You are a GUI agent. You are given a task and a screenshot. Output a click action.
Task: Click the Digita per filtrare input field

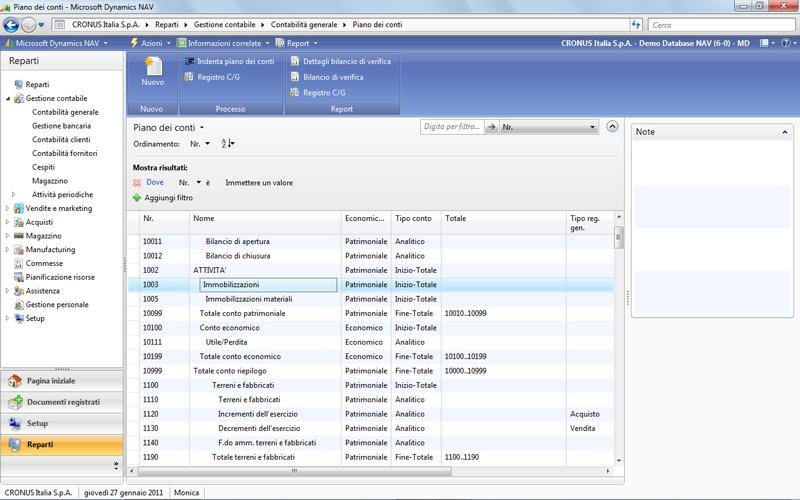pyautogui.click(x=451, y=127)
